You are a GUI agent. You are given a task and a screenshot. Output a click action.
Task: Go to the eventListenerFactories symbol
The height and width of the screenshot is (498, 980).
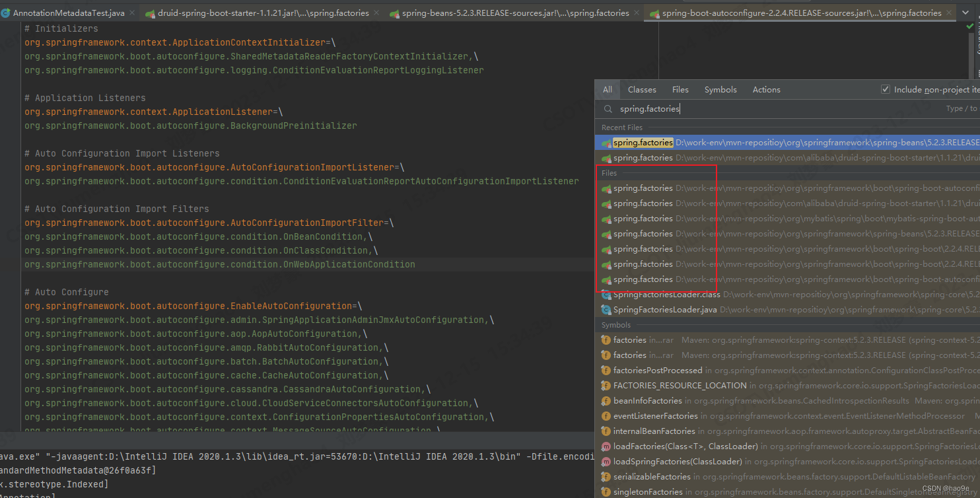[787, 416]
